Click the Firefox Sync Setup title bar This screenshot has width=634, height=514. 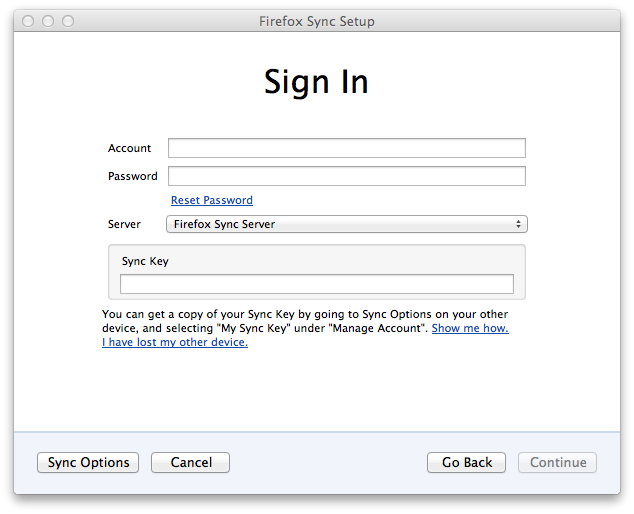tap(316, 21)
